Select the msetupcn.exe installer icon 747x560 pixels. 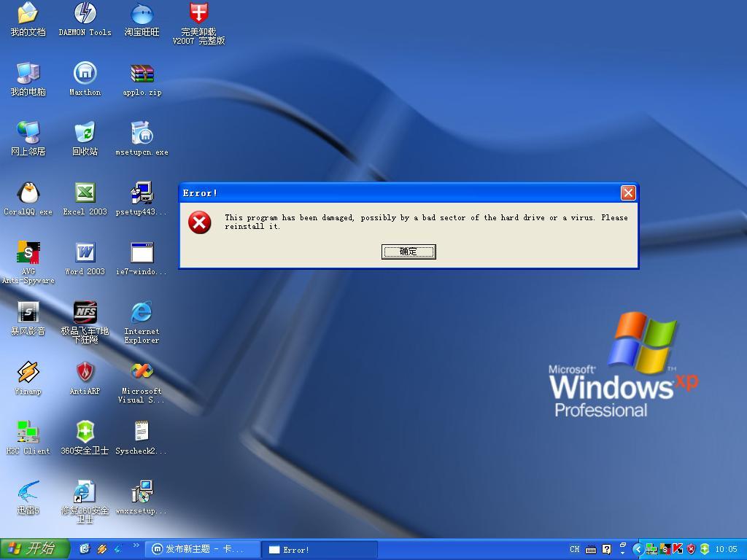click(x=142, y=139)
